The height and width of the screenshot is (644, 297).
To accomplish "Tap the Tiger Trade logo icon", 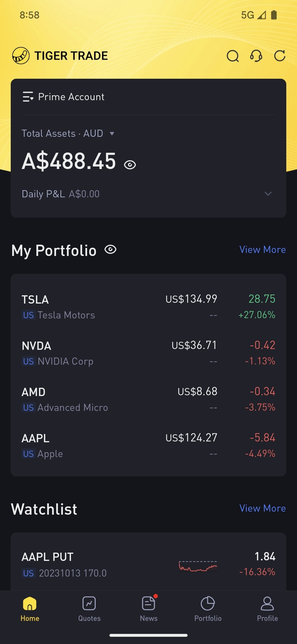I will (x=21, y=56).
